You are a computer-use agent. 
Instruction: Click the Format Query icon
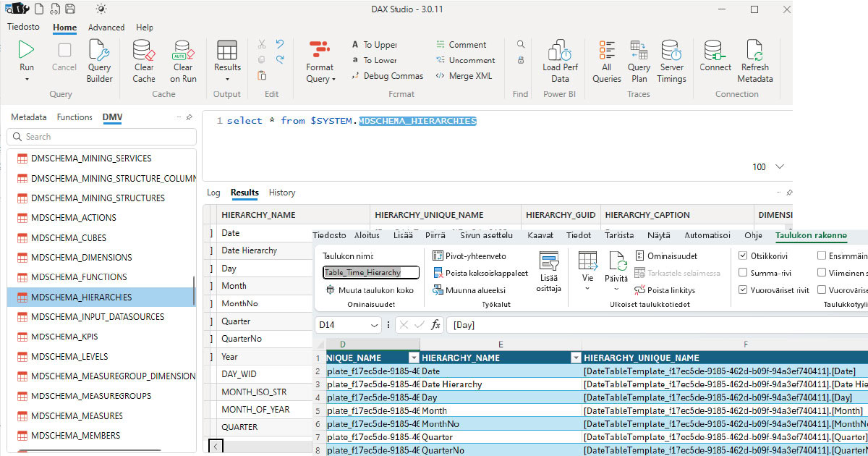tap(319, 49)
